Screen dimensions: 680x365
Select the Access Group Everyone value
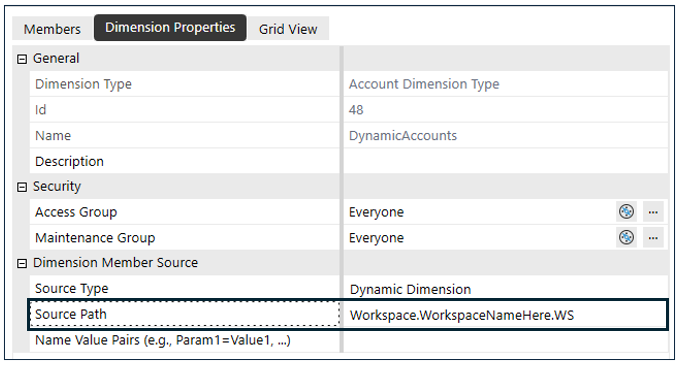376,212
